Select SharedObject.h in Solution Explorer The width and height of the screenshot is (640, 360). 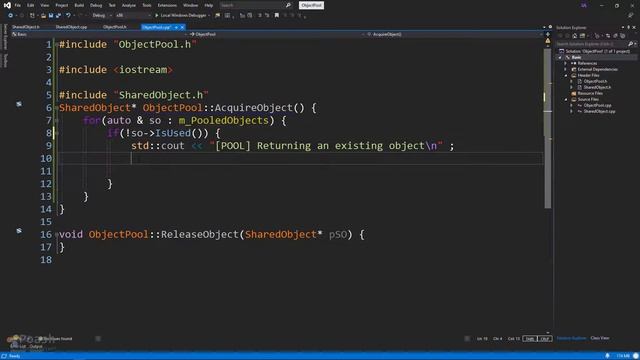coord(597,87)
